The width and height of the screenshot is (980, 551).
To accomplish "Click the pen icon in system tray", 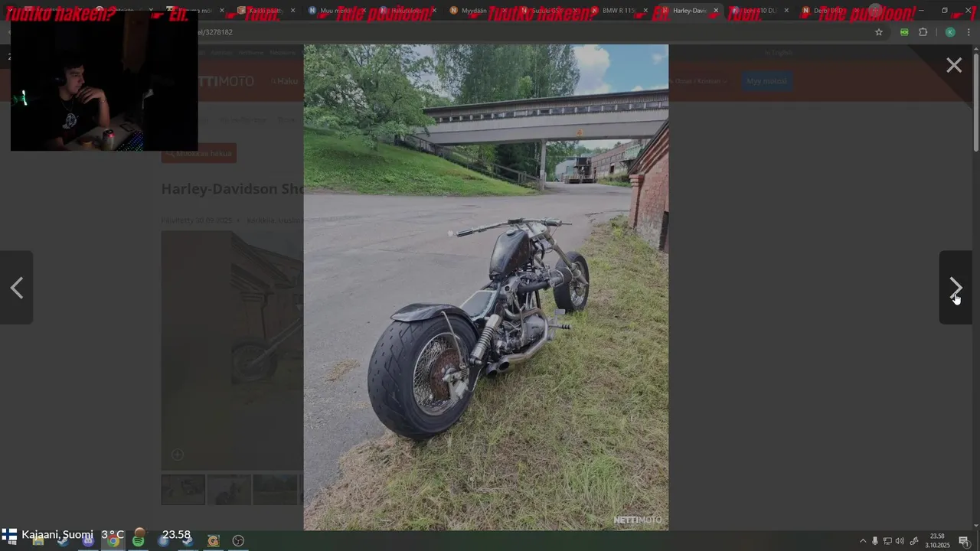I will click(x=914, y=541).
